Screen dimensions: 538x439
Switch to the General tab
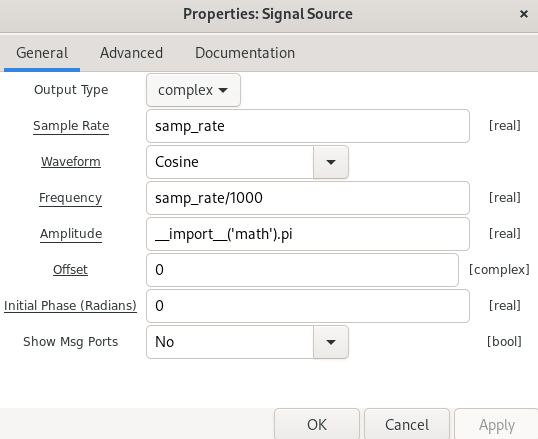pyautogui.click(x=42, y=53)
